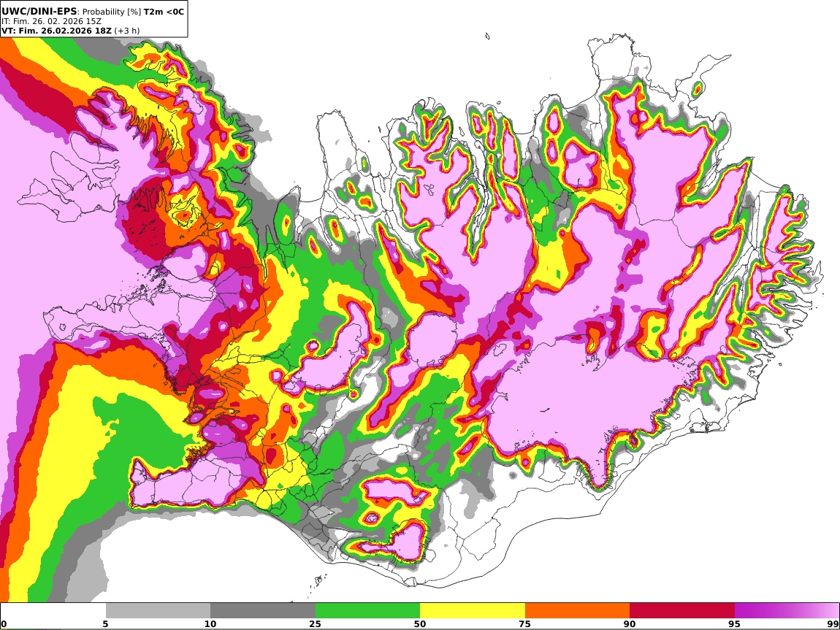This screenshot has height=630, width=840.
Task: Click the yellow 50–75% legend swatch
Action: tap(473, 611)
